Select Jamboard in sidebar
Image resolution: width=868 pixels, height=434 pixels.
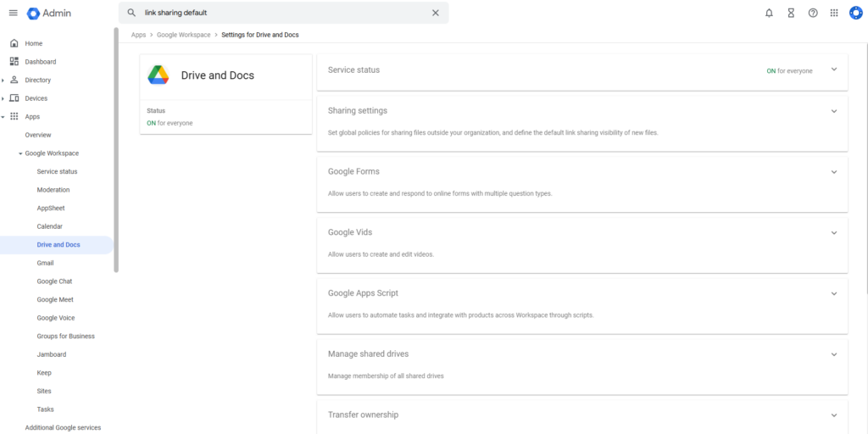point(52,354)
